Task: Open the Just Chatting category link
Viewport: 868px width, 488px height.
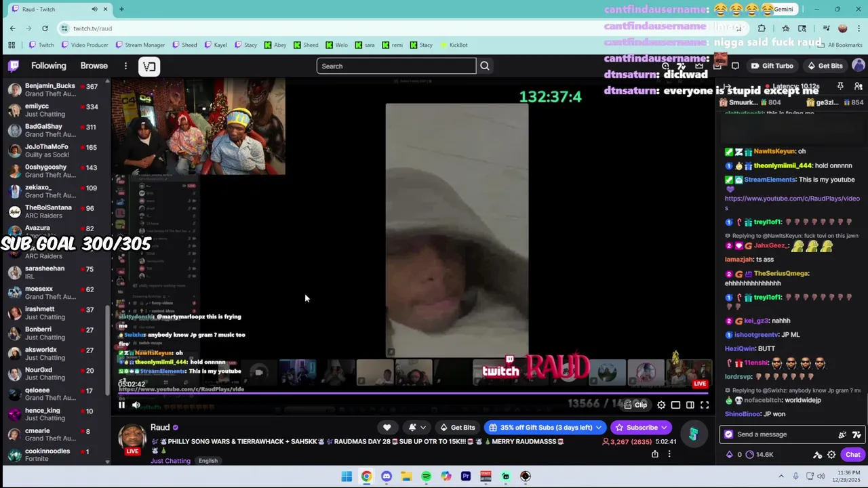Action: (171, 461)
